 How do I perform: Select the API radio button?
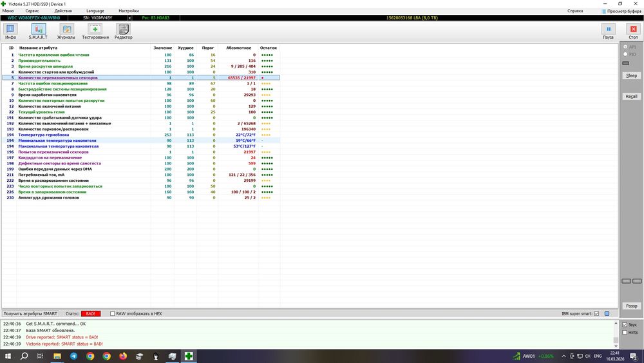pyautogui.click(x=625, y=47)
